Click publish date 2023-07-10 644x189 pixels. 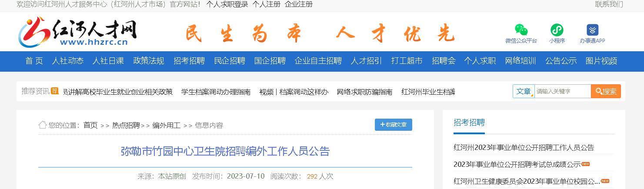point(246,176)
